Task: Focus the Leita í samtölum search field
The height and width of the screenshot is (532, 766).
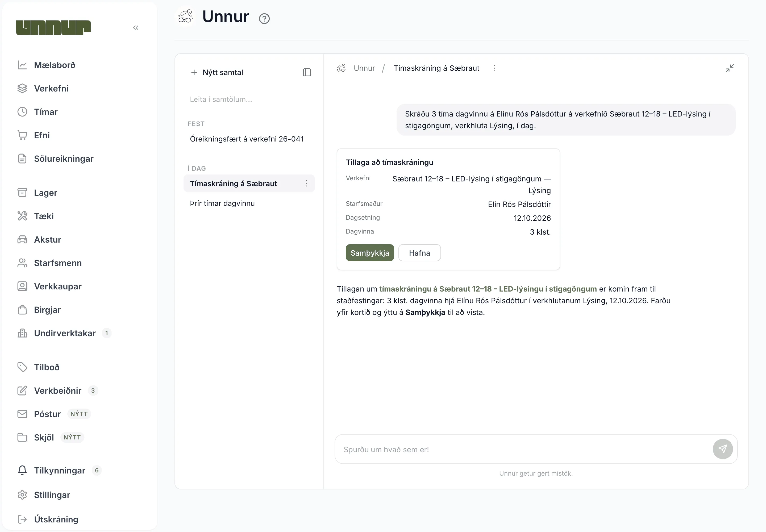Action: (249, 99)
